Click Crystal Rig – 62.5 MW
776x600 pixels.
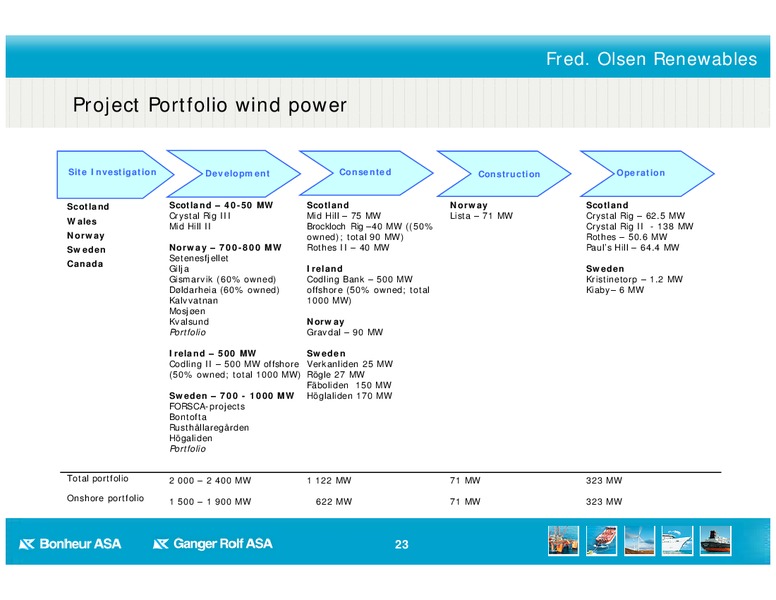click(635, 216)
